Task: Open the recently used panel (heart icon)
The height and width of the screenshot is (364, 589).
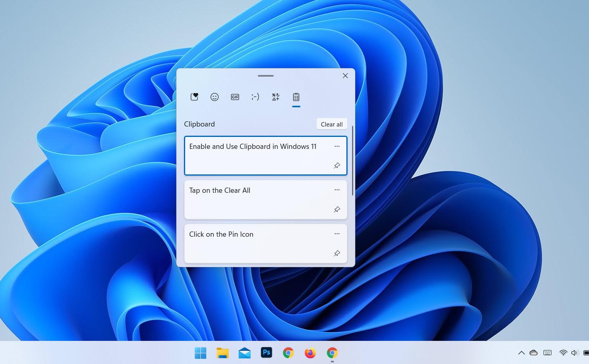Action: 194,97
